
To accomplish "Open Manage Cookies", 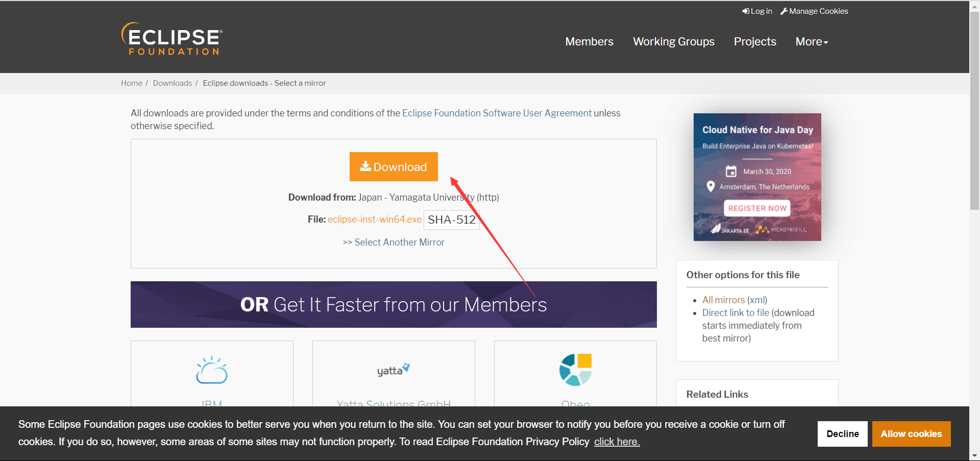I will (x=814, y=11).
